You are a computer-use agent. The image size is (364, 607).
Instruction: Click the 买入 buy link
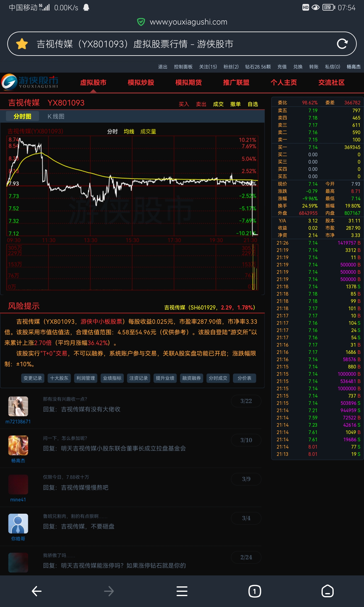[x=184, y=104]
